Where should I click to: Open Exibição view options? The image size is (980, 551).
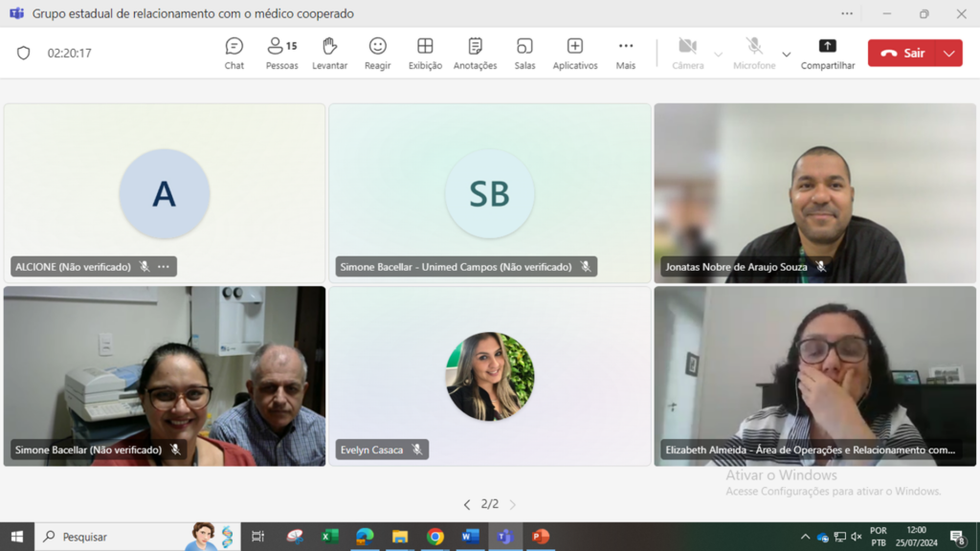(x=425, y=53)
